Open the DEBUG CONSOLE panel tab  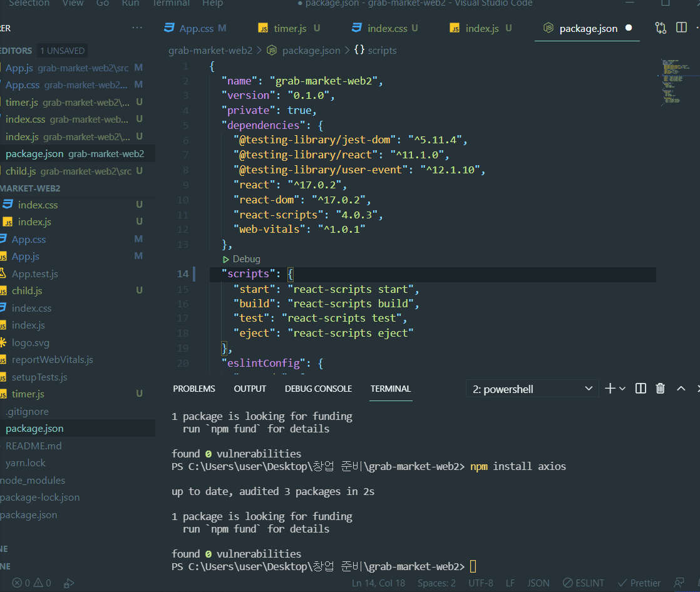point(318,389)
